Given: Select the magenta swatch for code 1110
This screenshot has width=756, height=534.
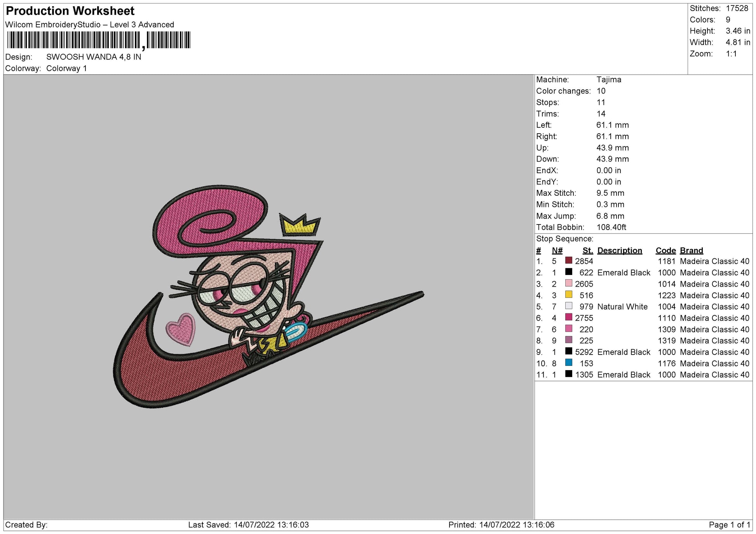Looking at the screenshot, I should [x=568, y=317].
